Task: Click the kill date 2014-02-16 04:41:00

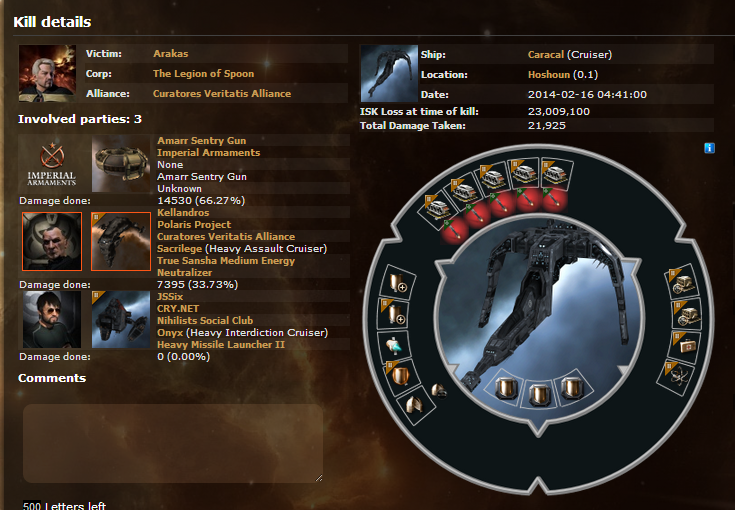Action: click(x=587, y=94)
